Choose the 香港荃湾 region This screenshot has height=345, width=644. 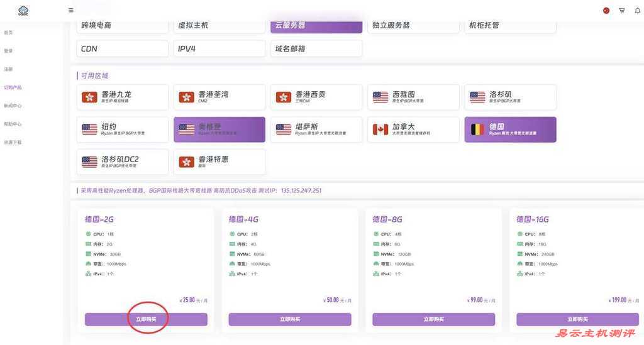click(219, 97)
